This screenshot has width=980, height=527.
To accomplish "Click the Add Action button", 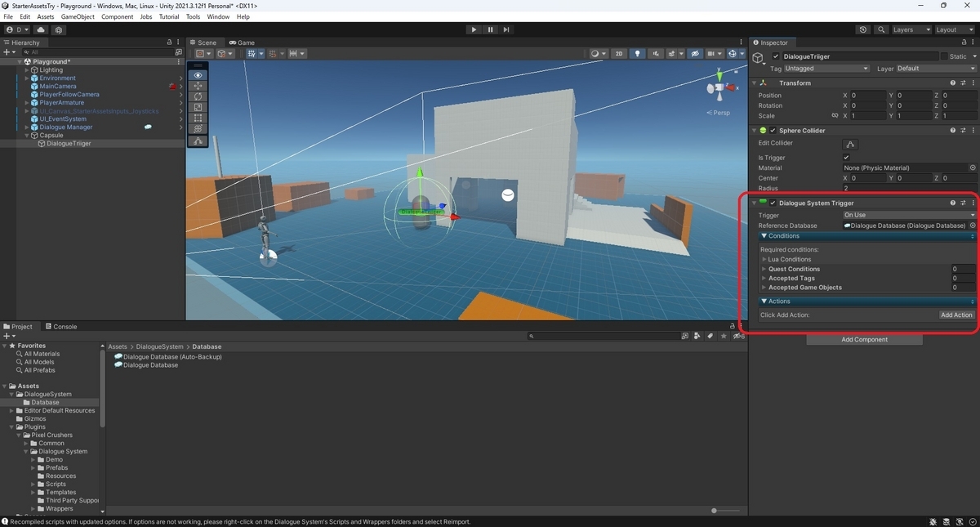I will coord(955,315).
